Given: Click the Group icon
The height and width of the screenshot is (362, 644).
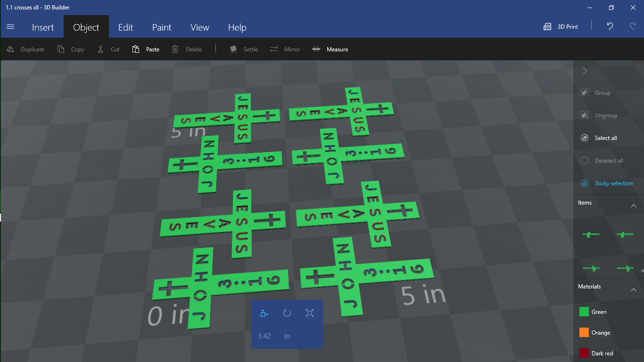Looking at the screenshot, I should click(x=585, y=93).
